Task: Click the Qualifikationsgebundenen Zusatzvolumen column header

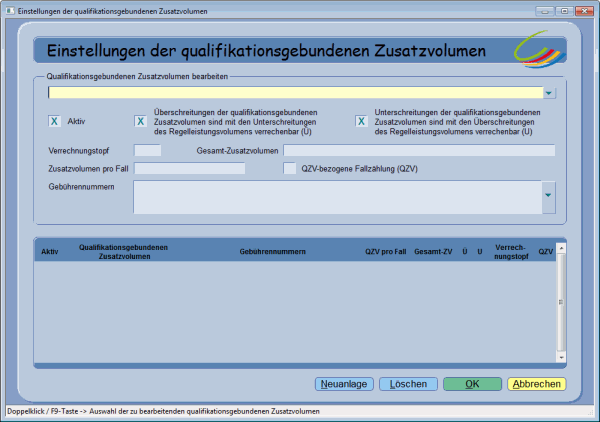Action: pyautogui.click(x=124, y=251)
